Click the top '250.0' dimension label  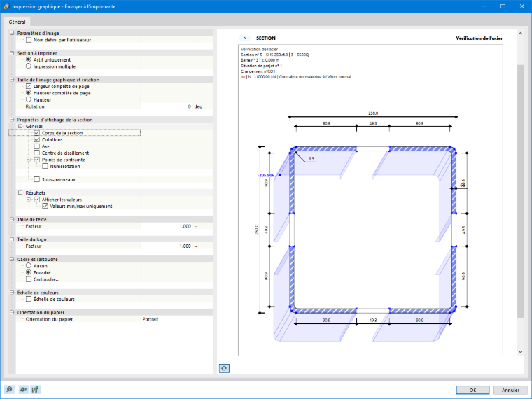coord(373,113)
